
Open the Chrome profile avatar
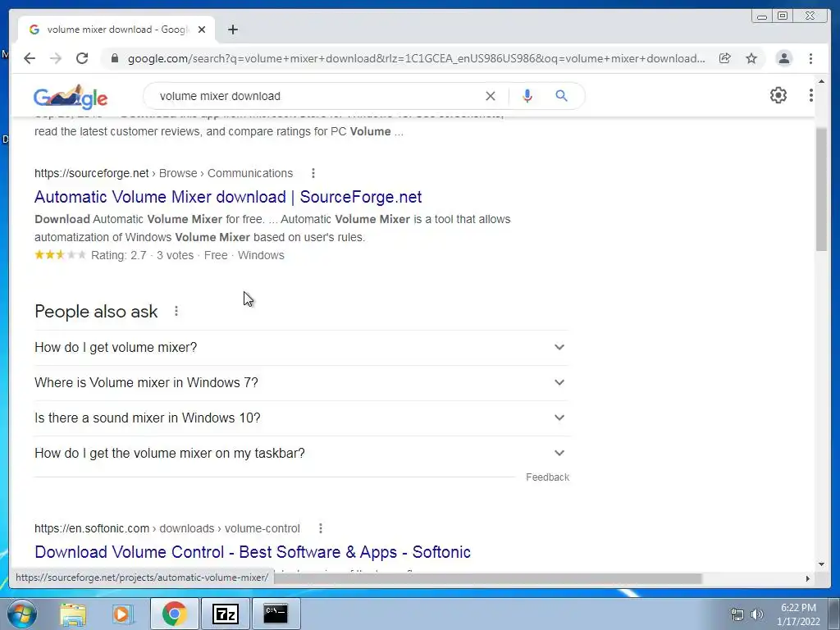[x=783, y=58]
